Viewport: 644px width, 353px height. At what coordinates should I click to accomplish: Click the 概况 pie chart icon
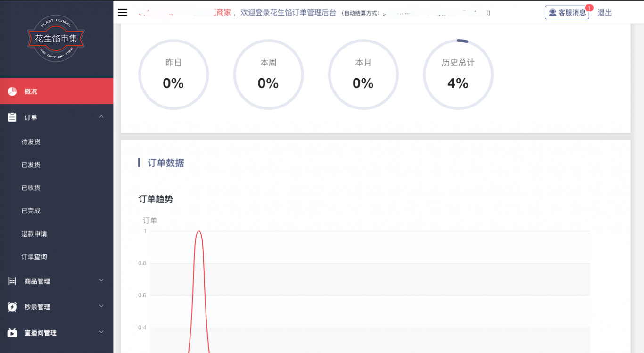tap(12, 91)
